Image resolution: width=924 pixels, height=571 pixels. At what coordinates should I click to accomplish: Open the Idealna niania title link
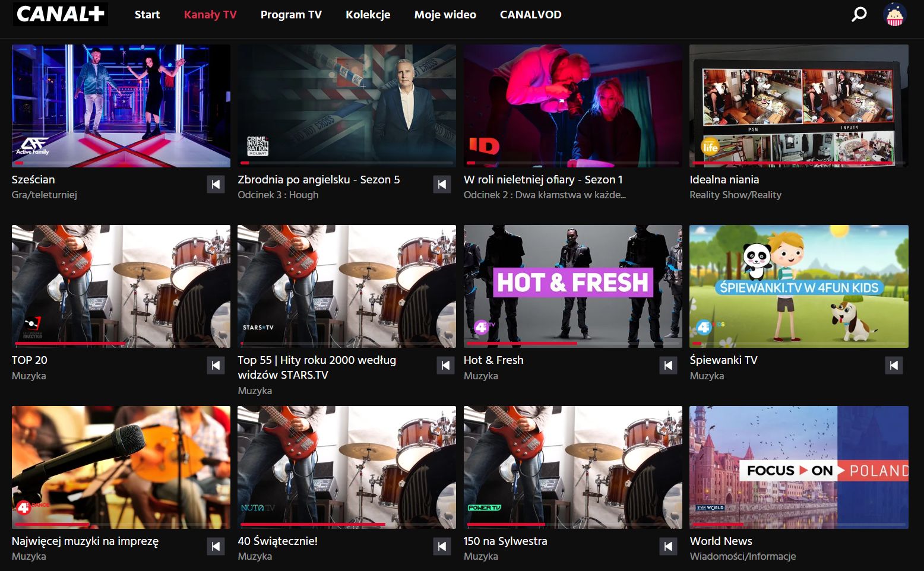[724, 179]
